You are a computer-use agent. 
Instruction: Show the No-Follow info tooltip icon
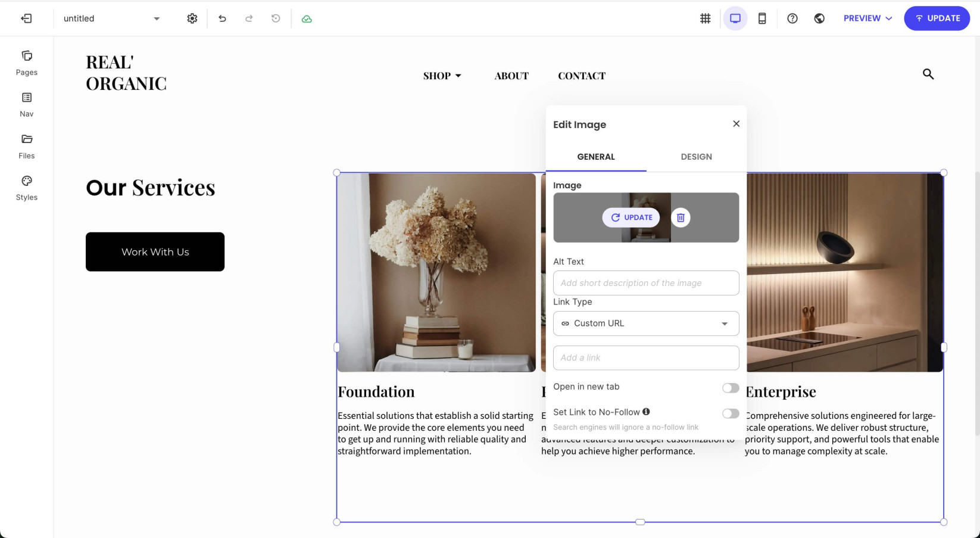point(646,412)
